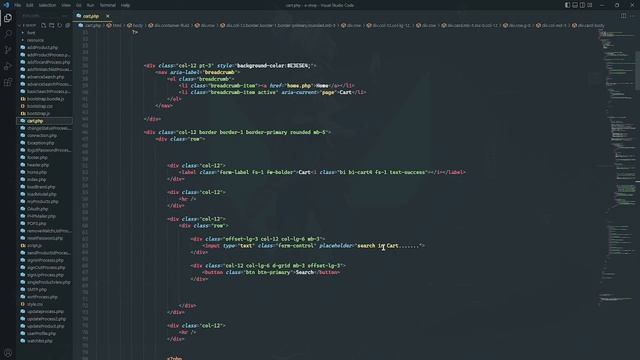Open the Search view in activity bar
Screen dimensions: 640x360
[8, 34]
